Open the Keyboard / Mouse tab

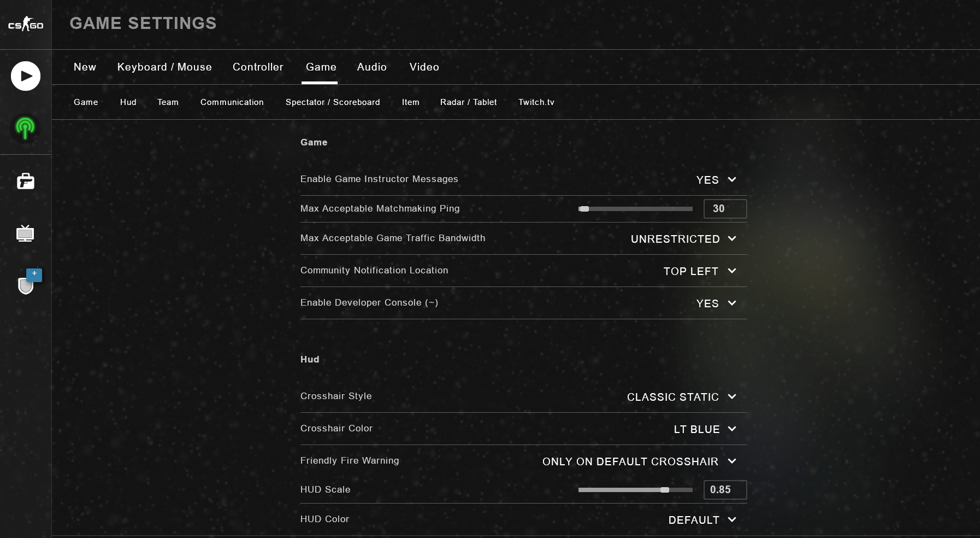(164, 67)
